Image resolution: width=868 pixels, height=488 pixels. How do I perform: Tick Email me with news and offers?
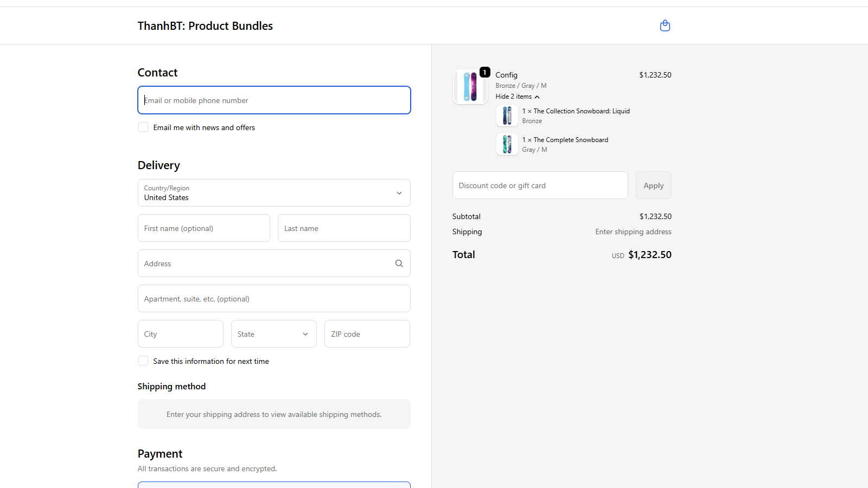(x=143, y=127)
